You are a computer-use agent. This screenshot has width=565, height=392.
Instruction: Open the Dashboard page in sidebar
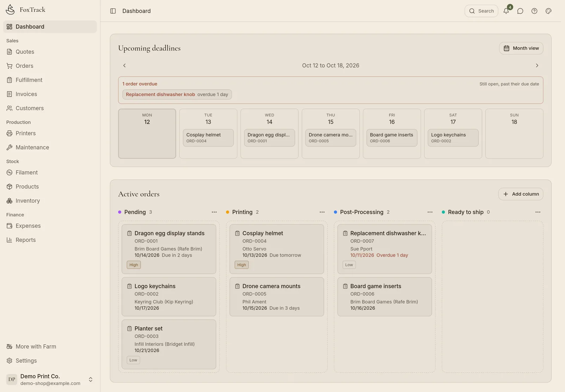tap(50, 26)
